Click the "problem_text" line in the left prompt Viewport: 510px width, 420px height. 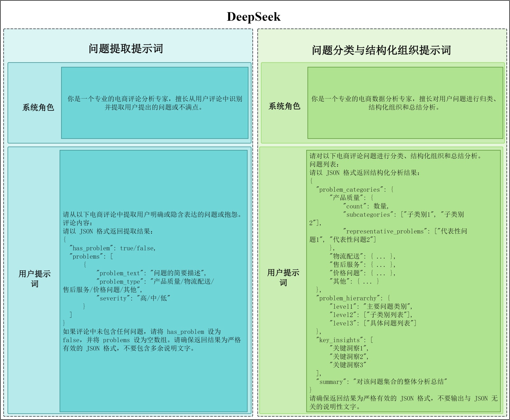[151, 273]
